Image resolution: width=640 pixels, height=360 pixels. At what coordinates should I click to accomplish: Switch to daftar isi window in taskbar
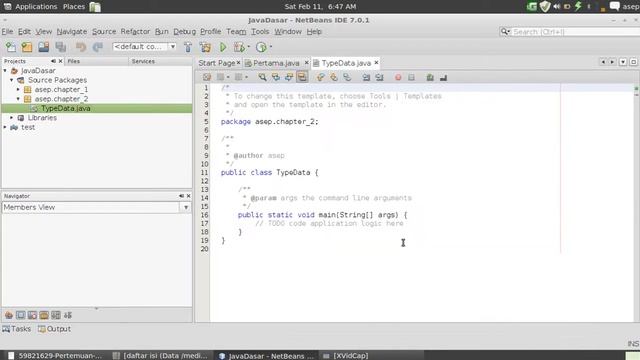click(160, 356)
